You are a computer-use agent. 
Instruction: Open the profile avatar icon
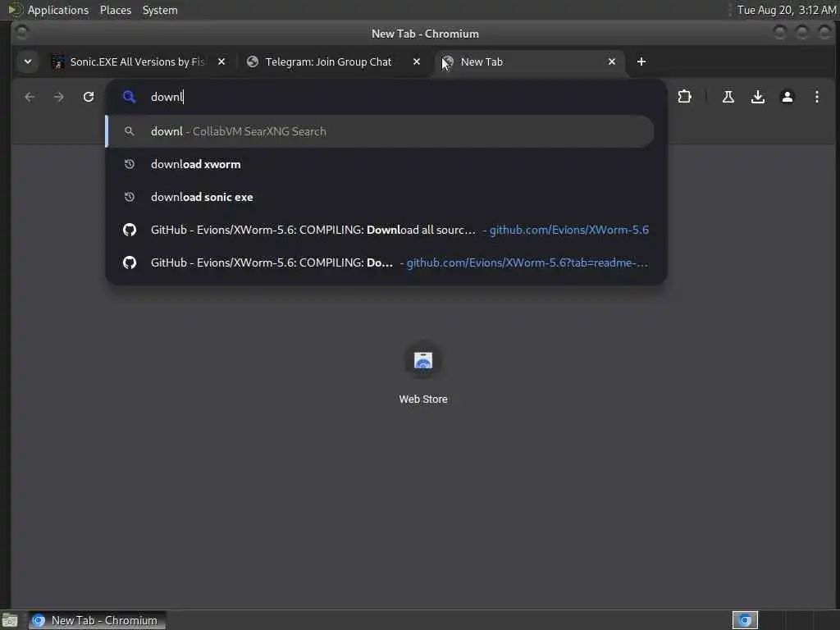coord(787,97)
